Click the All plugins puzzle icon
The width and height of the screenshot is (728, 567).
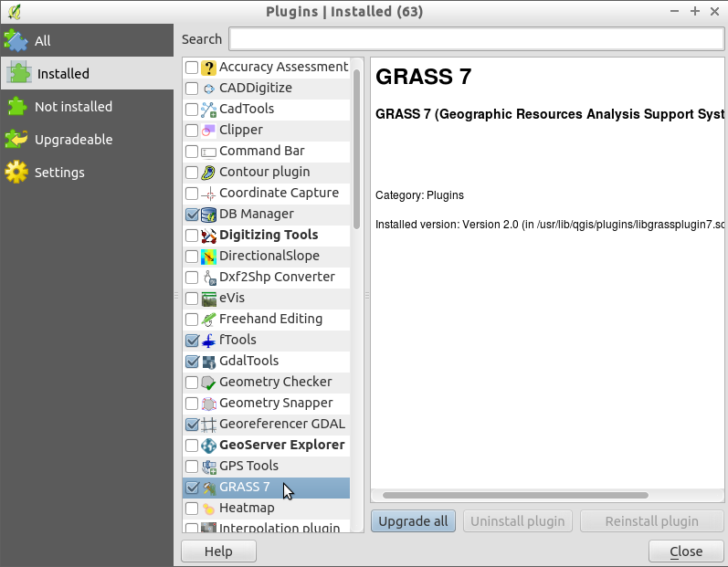16,40
